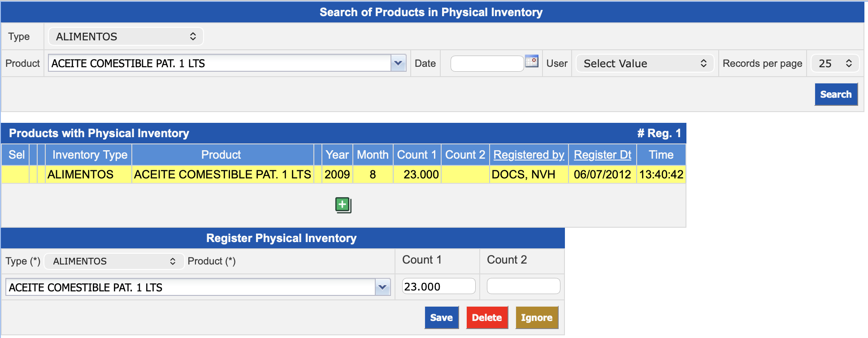Click the Count 1 input with 23.000

[438, 286]
